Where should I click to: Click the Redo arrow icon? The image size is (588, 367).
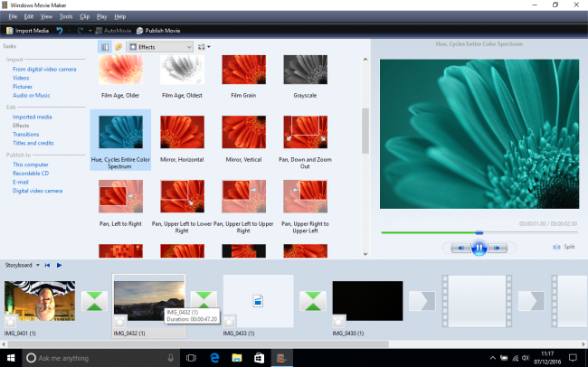pyautogui.click(x=81, y=31)
